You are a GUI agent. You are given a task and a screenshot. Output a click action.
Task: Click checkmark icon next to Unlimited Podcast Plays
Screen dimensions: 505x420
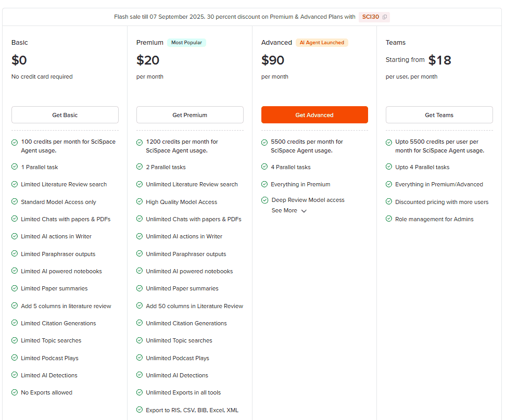[140, 358]
